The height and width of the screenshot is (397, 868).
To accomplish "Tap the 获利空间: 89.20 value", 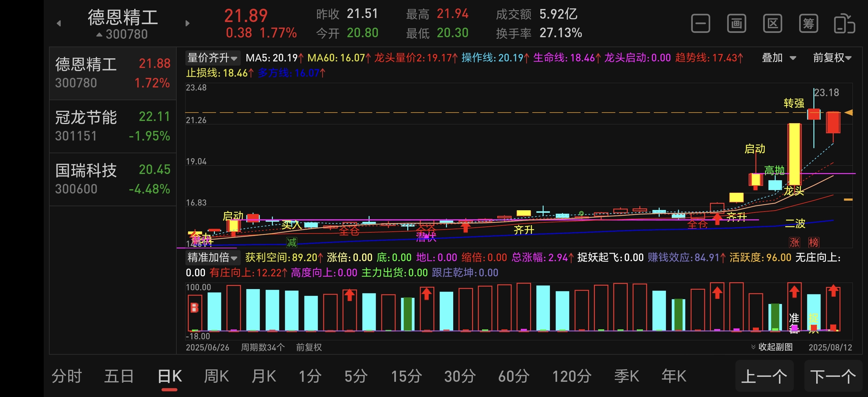I will click(284, 257).
